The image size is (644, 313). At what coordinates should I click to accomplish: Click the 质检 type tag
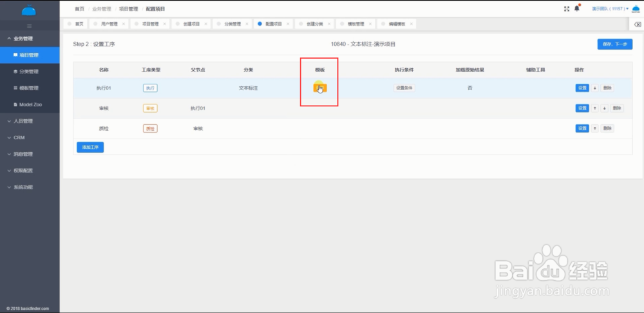click(150, 129)
